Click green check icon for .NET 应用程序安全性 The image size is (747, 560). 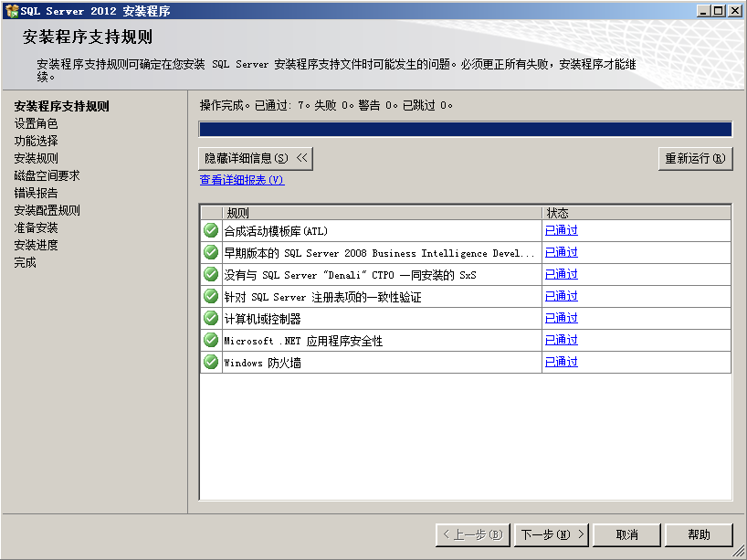[x=211, y=340]
